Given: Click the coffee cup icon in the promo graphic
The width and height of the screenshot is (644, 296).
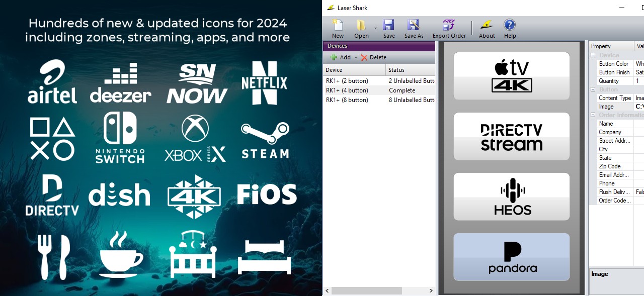Looking at the screenshot, I should [x=121, y=254].
